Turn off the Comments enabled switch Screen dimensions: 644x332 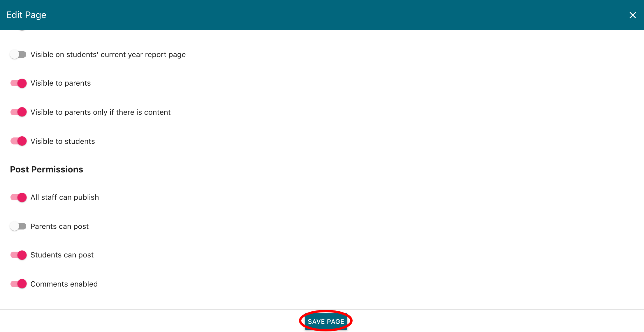click(18, 284)
